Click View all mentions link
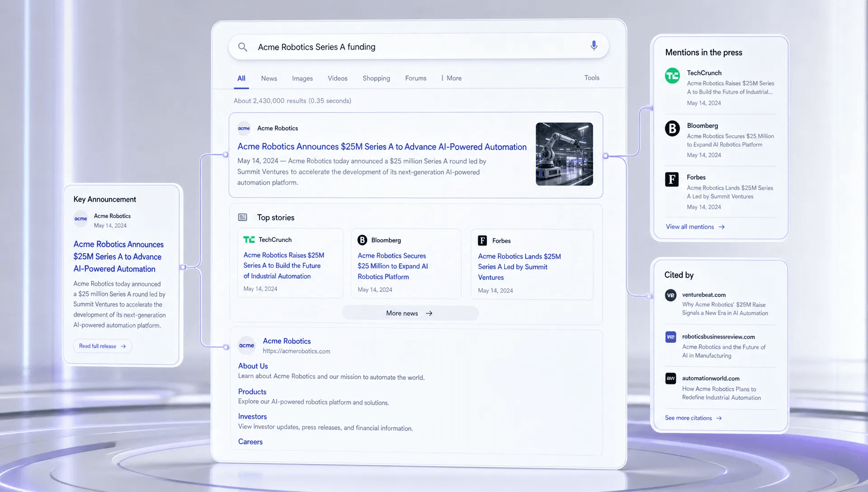Image resolution: width=868 pixels, height=492 pixels. point(695,227)
